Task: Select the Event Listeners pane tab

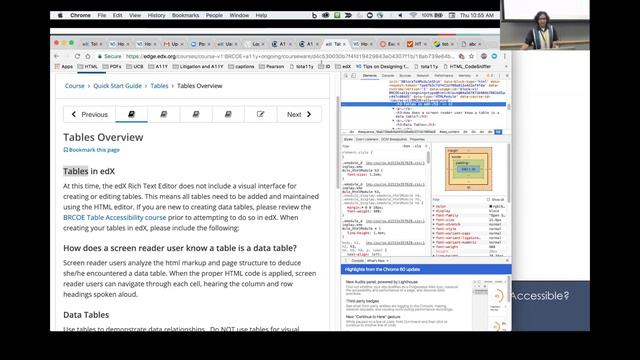Action: click(367, 140)
